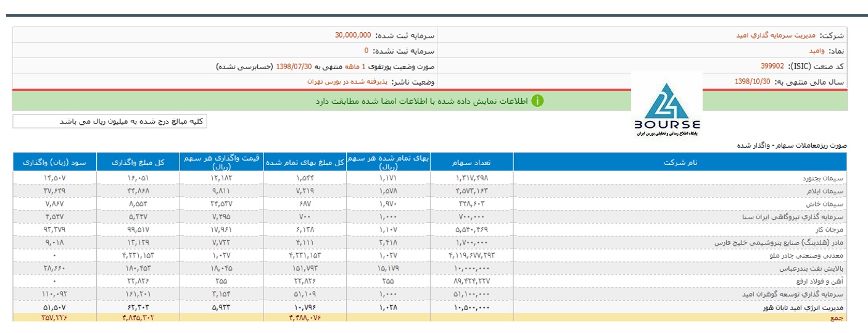Select the row 'سیمان خاش'
This screenshot has width=868, height=333.
tap(430, 203)
